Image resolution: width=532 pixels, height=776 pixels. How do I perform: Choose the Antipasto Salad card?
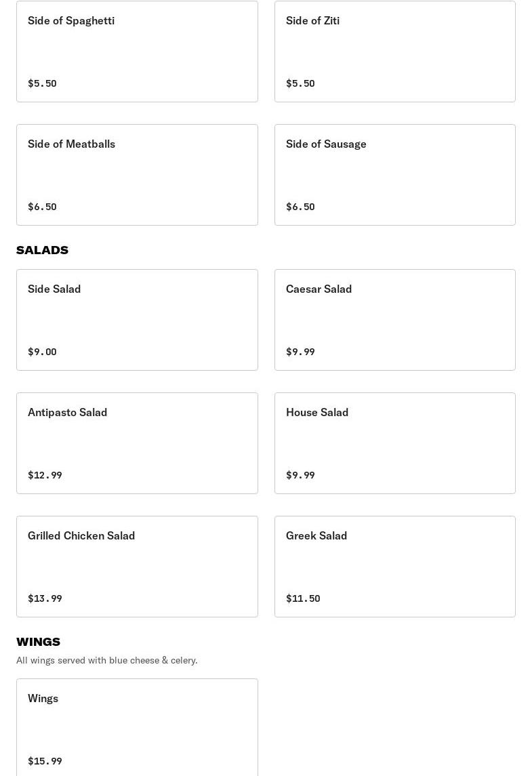[x=137, y=443]
